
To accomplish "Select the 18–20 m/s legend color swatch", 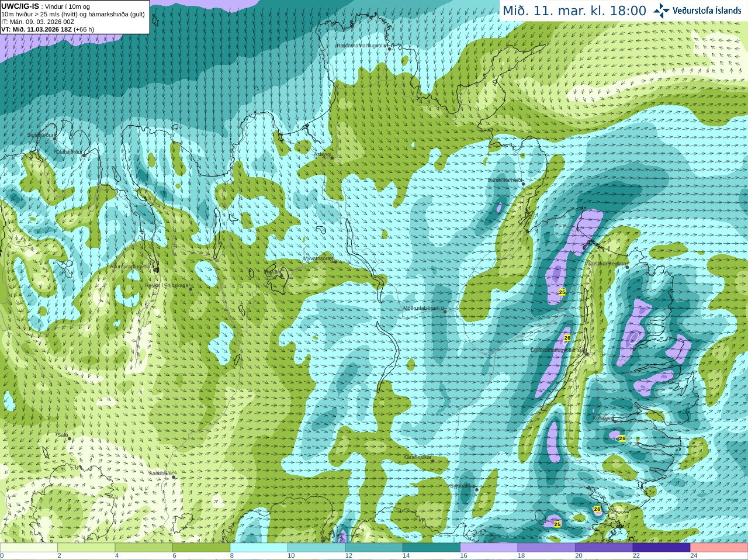I will (x=546, y=548).
